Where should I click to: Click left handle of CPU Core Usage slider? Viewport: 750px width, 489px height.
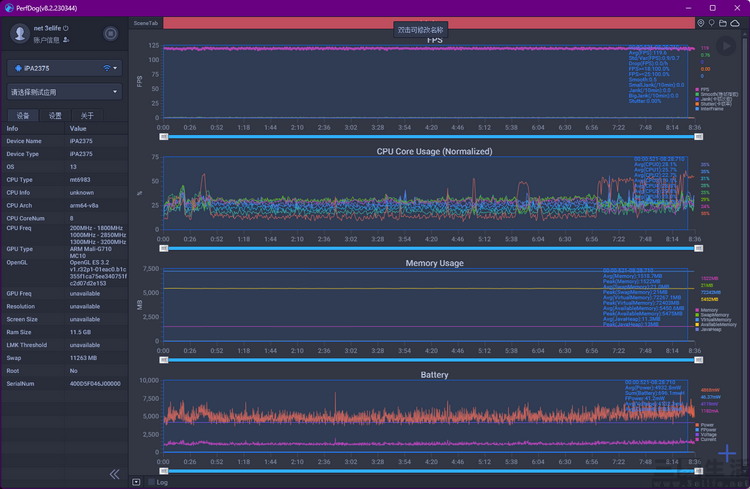point(164,248)
